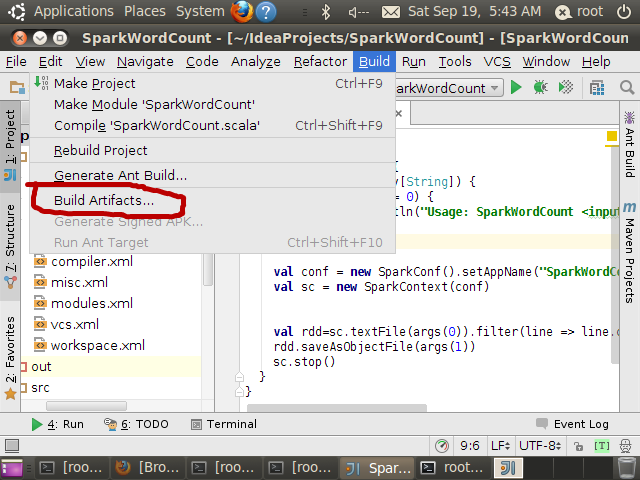640x480 pixels.
Task: Click the [T] status bar indicator
Action: click(602, 446)
